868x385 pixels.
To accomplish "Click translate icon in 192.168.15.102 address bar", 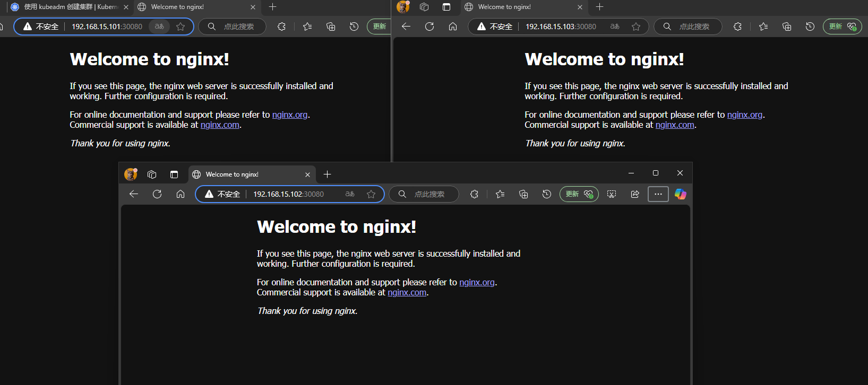I will pos(350,194).
